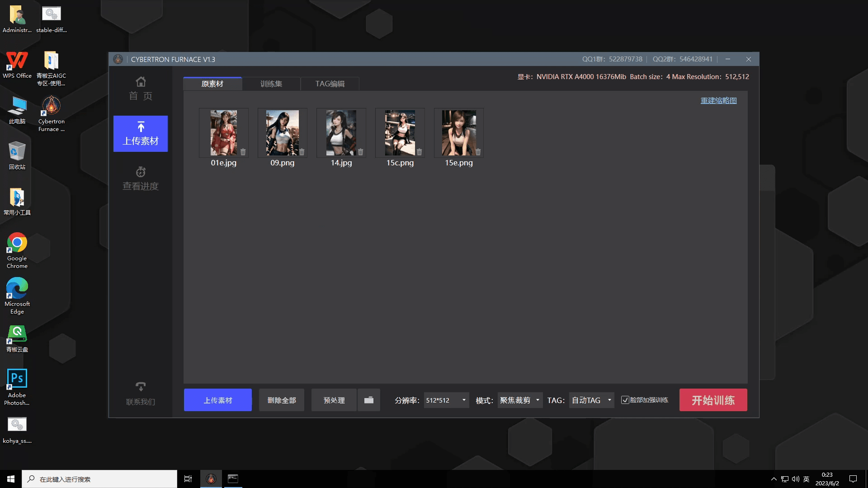Switch to the 训练集 training set tab

pos(271,84)
